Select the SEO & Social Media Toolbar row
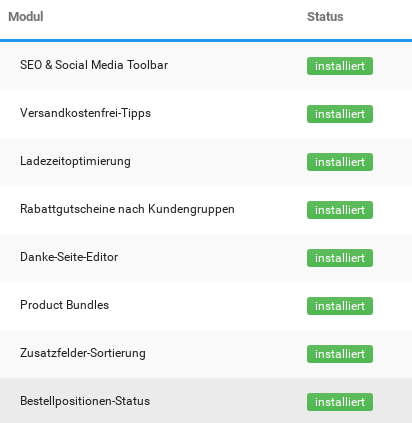412x423 pixels. (x=206, y=66)
